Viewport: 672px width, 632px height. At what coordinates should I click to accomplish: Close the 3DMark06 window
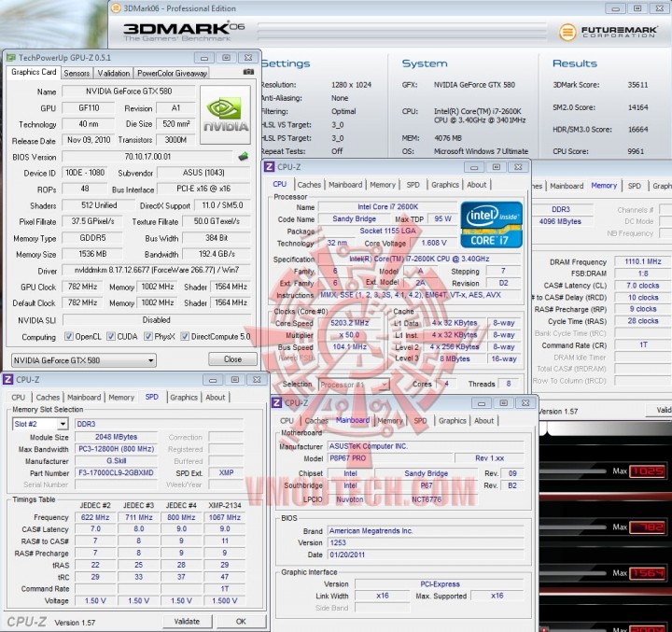pyautogui.click(x=660, y=8)
